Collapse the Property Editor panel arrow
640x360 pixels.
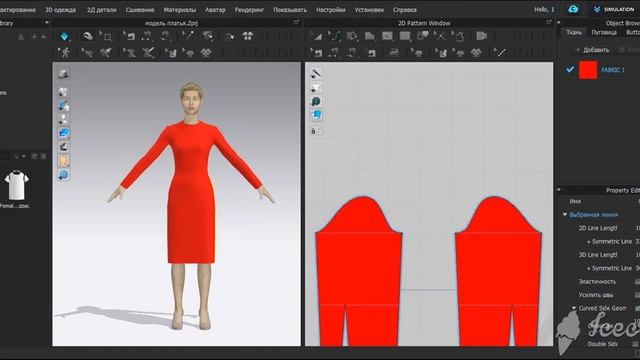coord(559,190)
